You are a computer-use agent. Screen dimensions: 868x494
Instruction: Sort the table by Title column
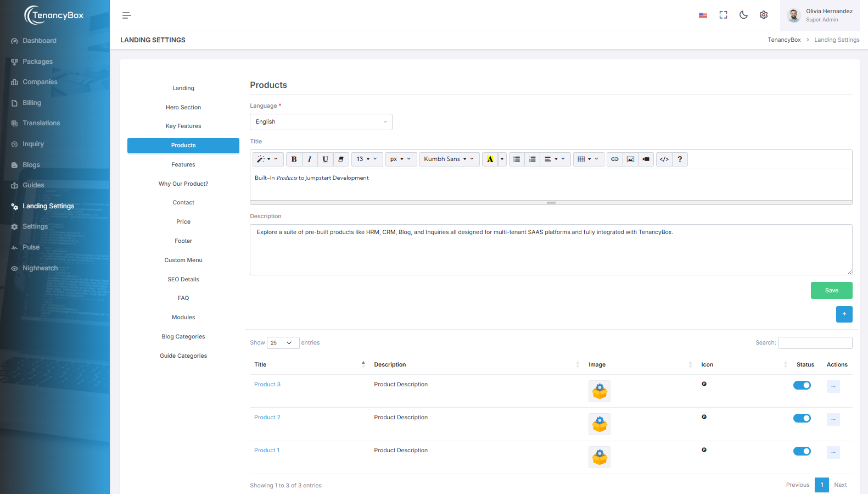pyautogui.click(x=309, y=365)
